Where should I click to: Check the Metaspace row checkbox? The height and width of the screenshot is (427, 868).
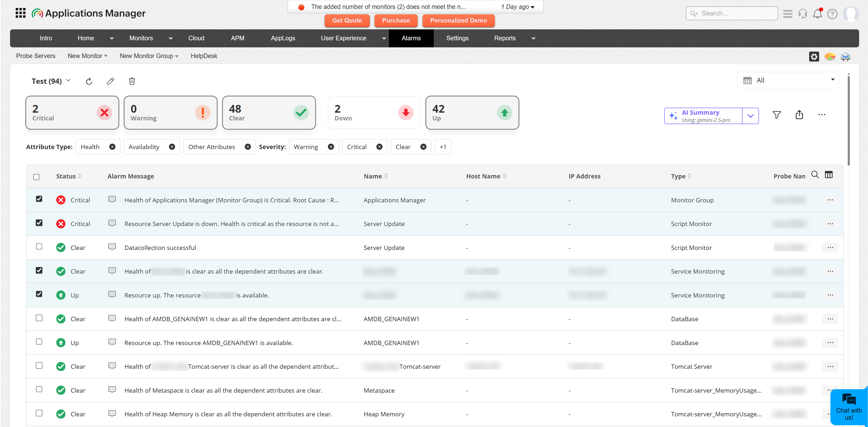(39, 389)
